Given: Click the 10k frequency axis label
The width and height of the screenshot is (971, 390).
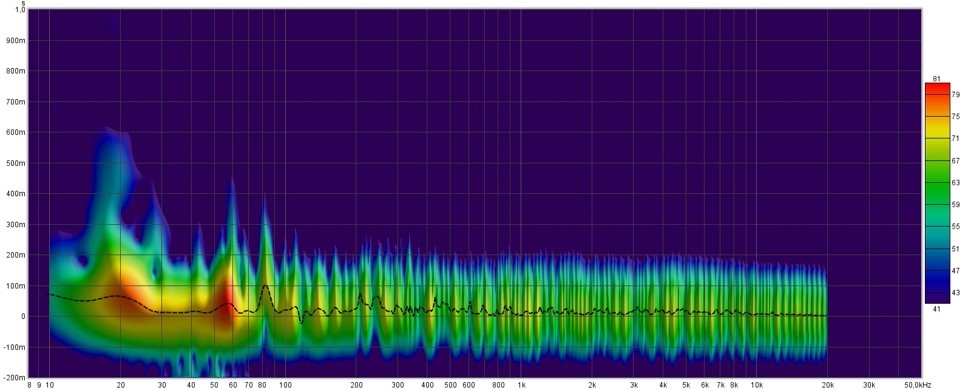Looking at the screenshot, I should coord(757,384).
